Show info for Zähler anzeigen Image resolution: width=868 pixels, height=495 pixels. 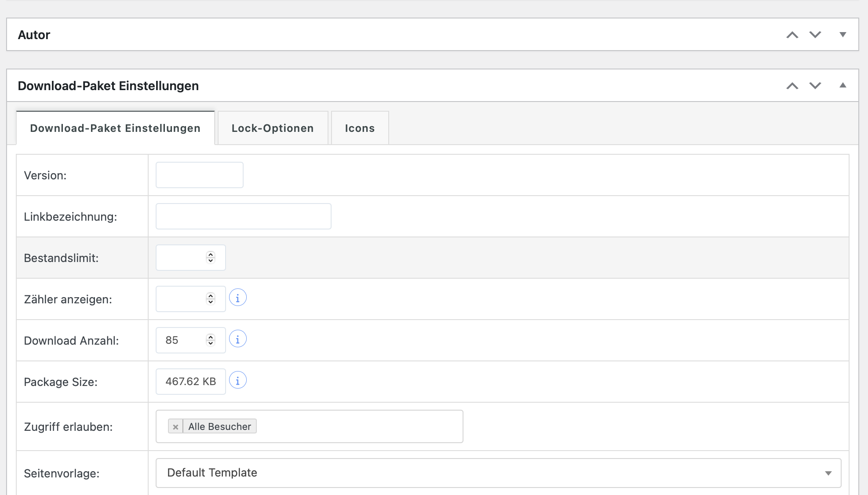pyautogui.click(x=237, y=298)
